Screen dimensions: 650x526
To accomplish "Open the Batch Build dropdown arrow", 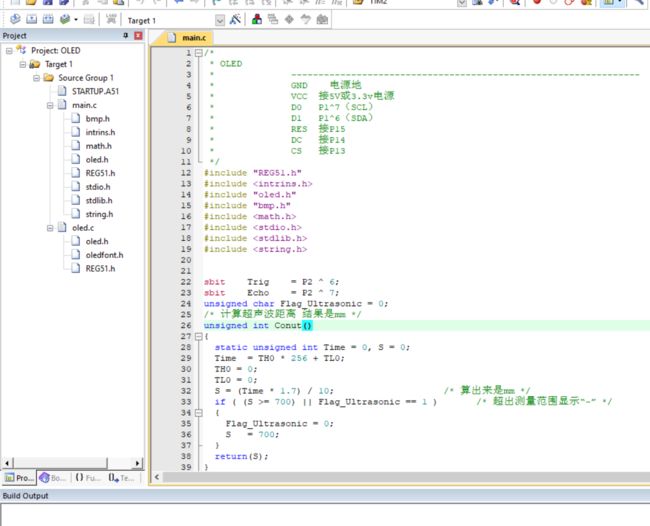I will 76,19.
